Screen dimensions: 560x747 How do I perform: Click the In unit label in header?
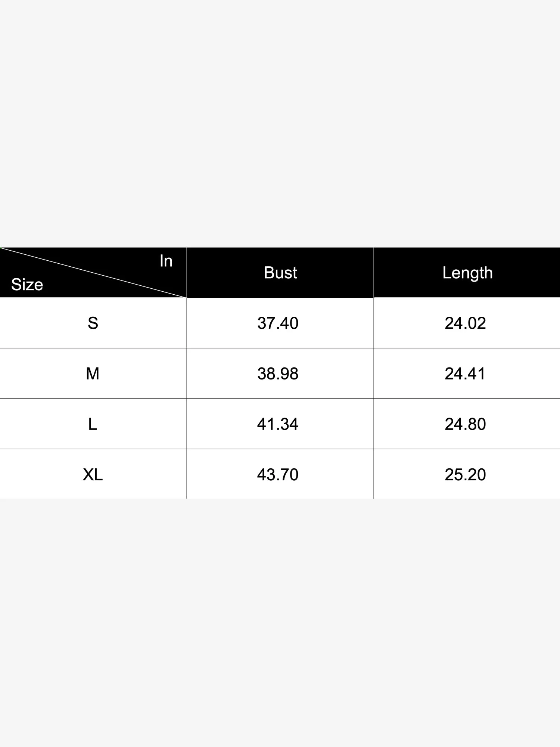point(166,261)
